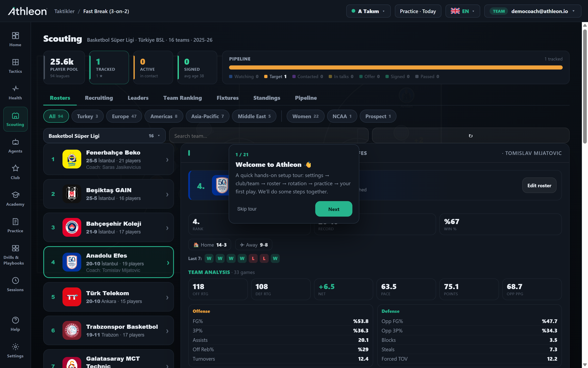
Task: Click the Anadolu Efes logo in detail panel
Action: pyautogui.click(x=220, y=185)
